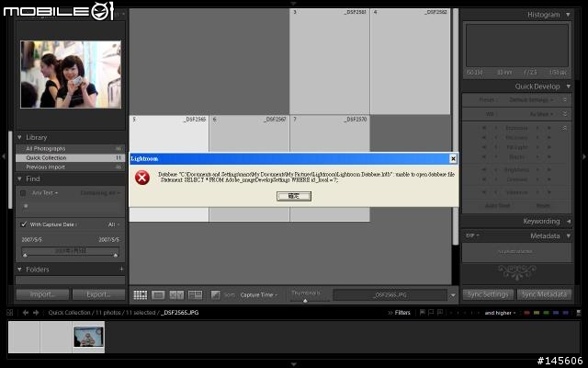588x368 pixels.
Task: Switch to Loupe view icon
Action: 158,295
